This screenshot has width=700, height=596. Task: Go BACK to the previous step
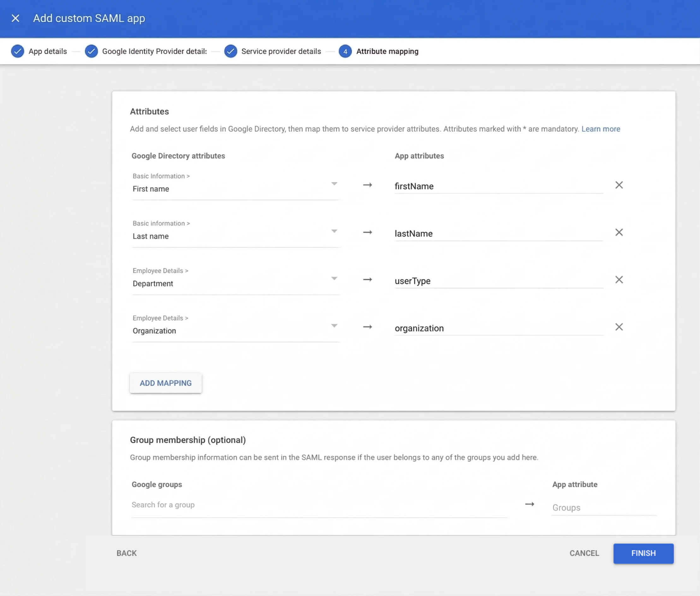(x=126, y=553)
